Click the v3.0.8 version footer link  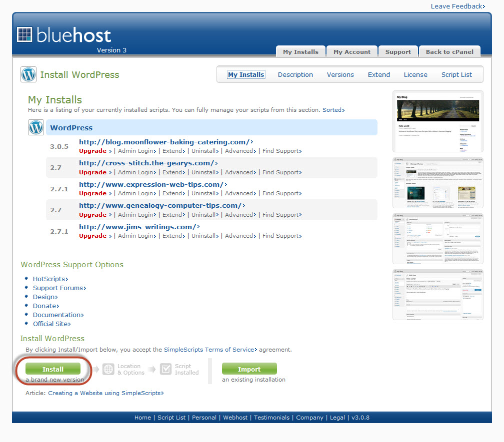360,418
